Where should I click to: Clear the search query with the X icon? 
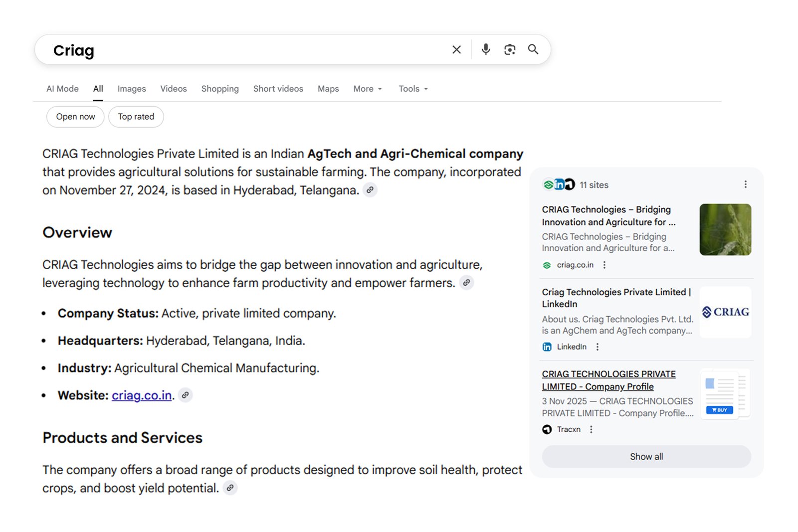(x=456, y=49)
